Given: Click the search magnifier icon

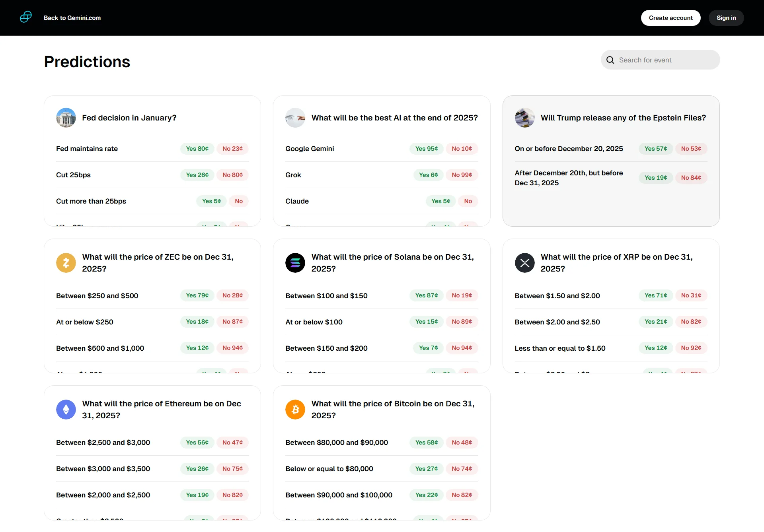Looking at the screenshot, I should 610,60.
